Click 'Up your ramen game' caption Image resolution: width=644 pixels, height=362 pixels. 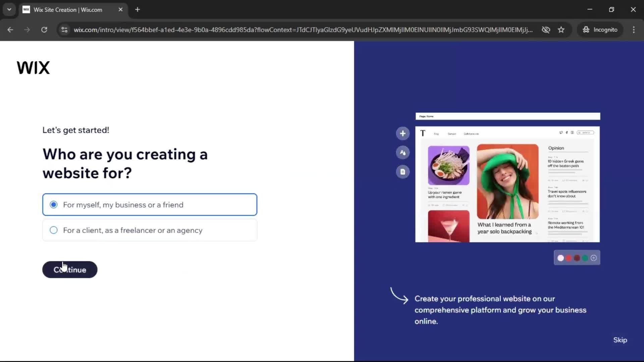(x=444, y=194)
